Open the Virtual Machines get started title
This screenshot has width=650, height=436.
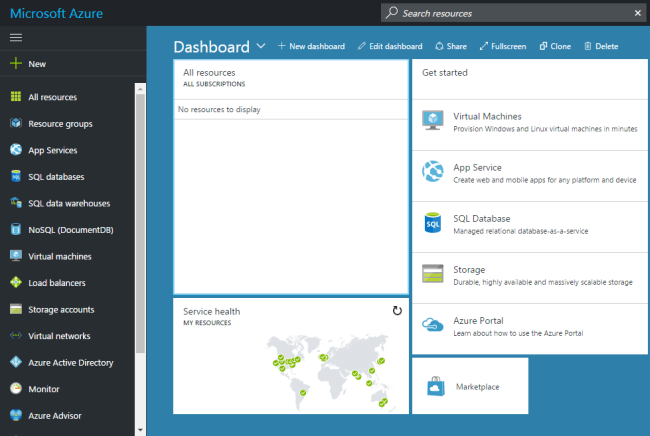pos(487,116)
